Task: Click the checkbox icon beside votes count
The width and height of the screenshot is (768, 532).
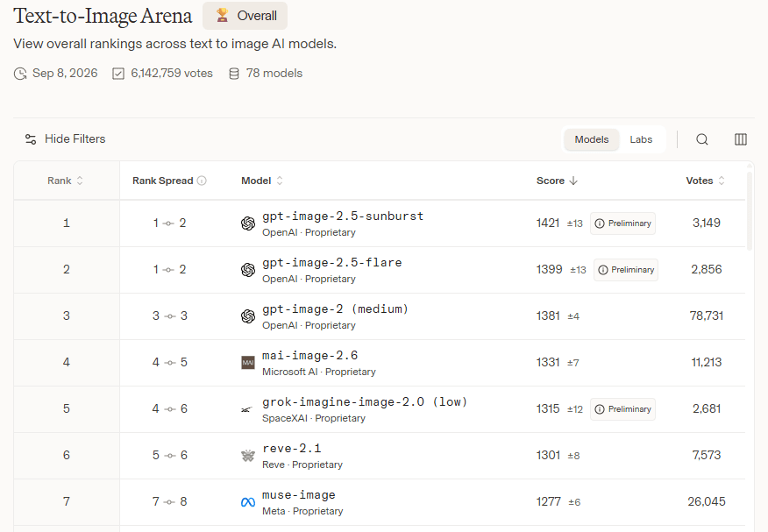Action: (118, 74)
